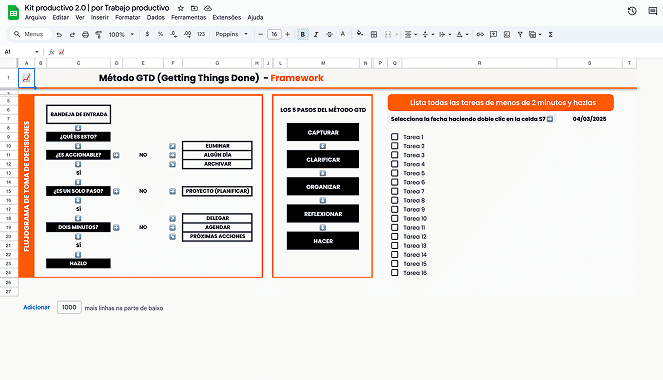
Task: Toggle italic formatting
Action: (x=316, y=34)
